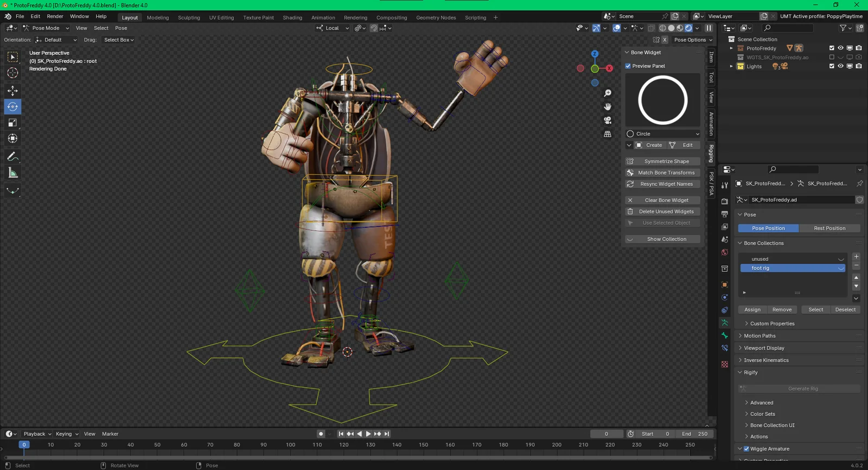Expand the Motion Paths panel
The height and width of the screenshot is (470, 868).
(759, 335)
